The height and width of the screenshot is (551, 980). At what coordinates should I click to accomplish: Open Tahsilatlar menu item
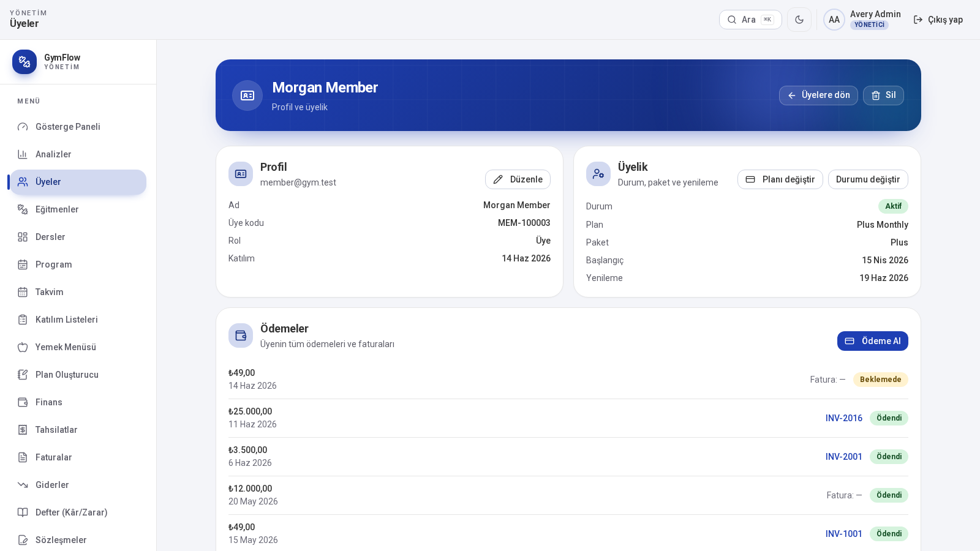[x=78, y=430]
